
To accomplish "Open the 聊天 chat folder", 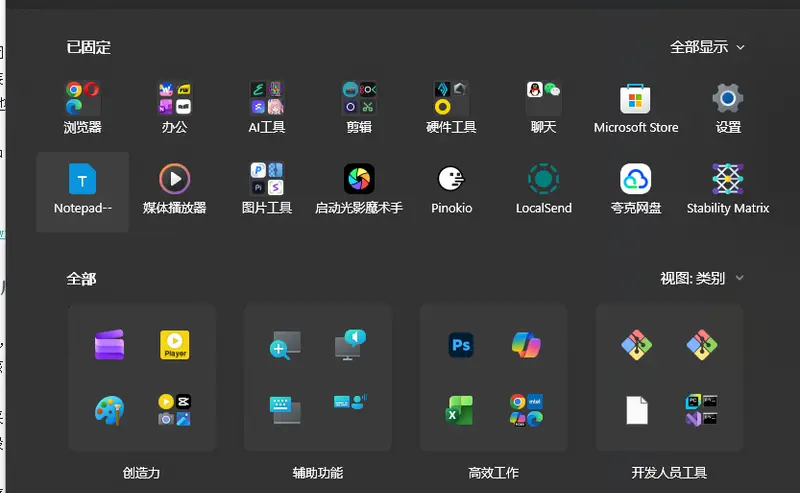I will [543, 108].
